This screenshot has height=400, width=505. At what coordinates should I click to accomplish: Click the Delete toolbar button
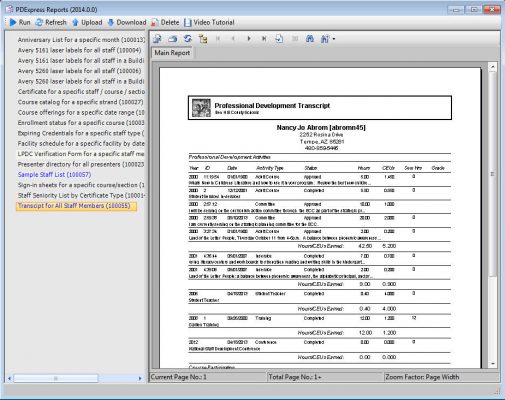click(165, 22)
